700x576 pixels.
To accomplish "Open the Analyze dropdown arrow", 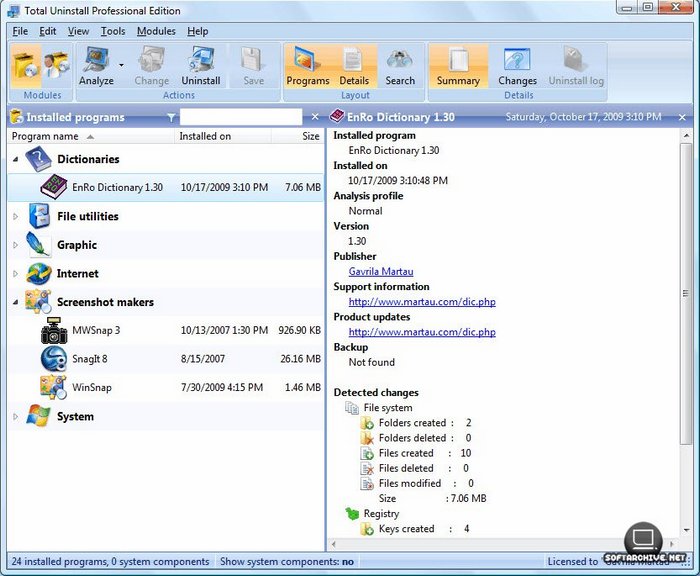I will coord(121,66).
